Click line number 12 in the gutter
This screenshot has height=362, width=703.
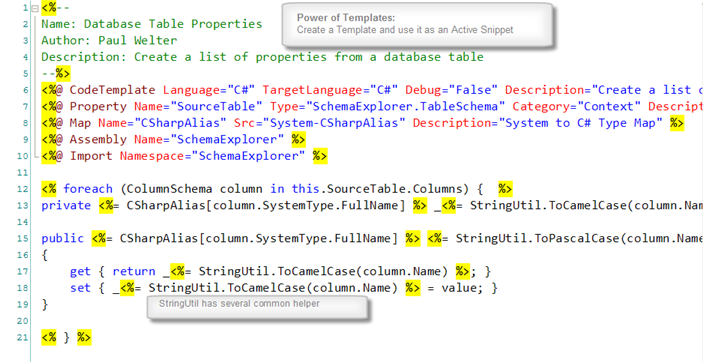coord(23,189)
